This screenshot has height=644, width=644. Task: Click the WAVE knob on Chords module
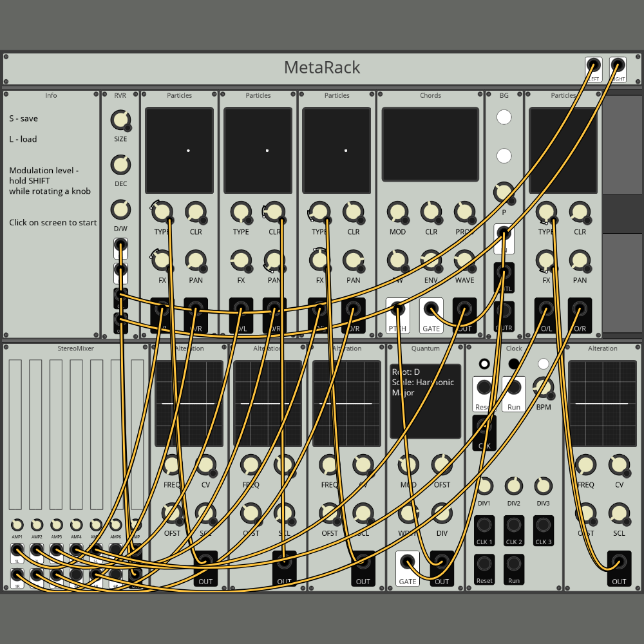point(464,260)
